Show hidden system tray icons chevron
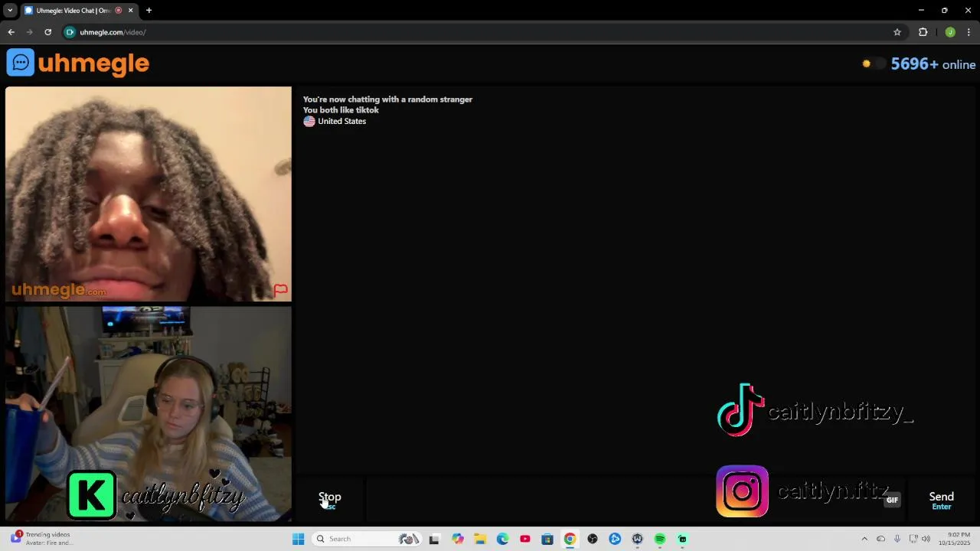Viewport: 980px width, 551px height. coord(864,539)
